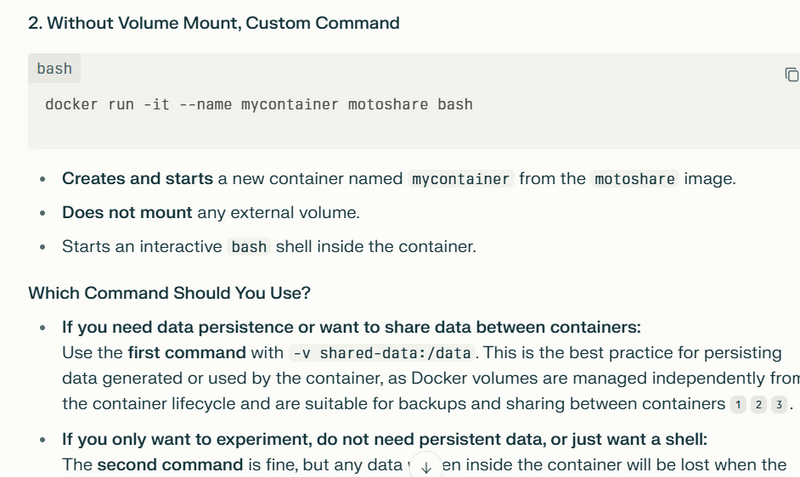Click the bold text Does not mount

click(127, 212)
